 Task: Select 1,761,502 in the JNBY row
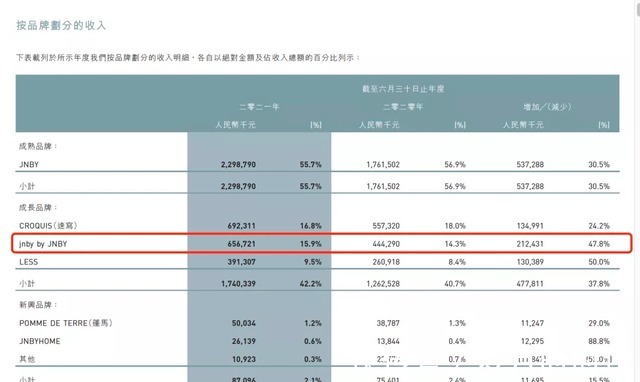(383, 164)
